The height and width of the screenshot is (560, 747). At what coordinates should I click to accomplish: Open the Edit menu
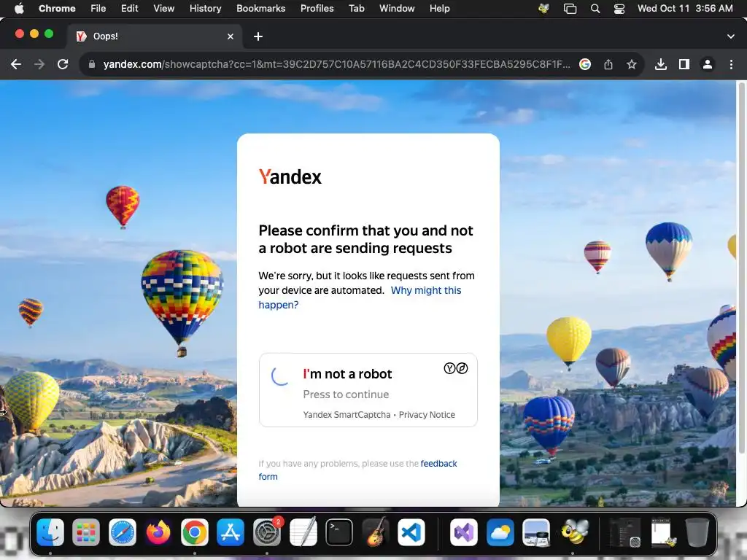coord(130,8)
